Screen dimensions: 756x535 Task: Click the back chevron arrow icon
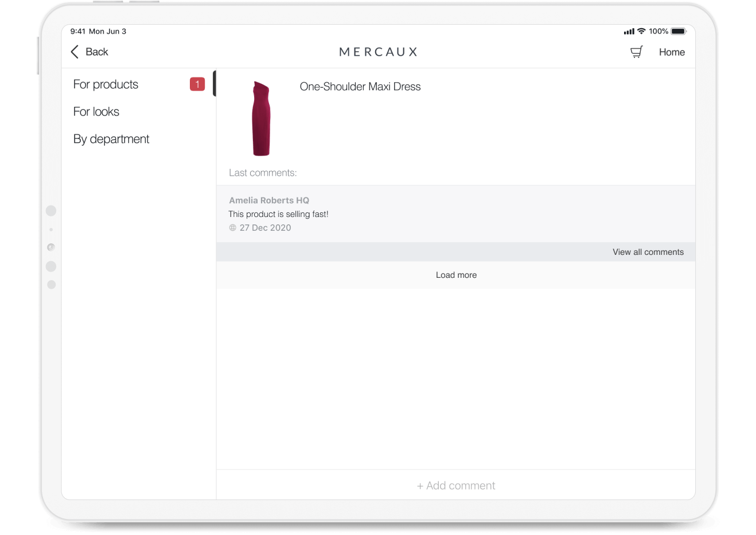[75, 52]
